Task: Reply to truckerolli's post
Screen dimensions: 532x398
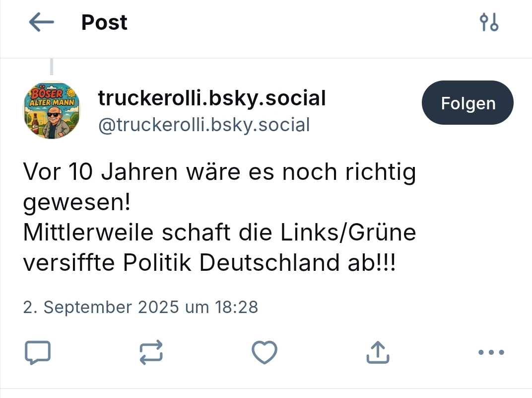Action: pos(38,353)
